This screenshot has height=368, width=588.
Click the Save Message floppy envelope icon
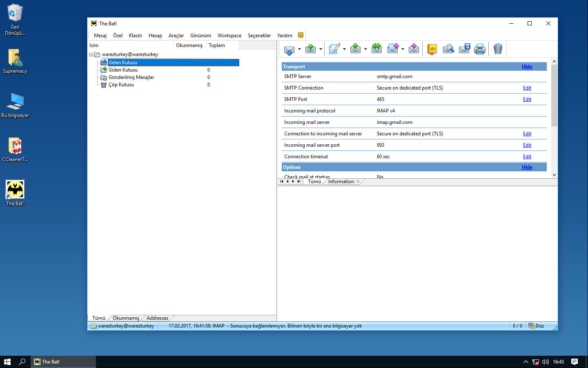(x=464, y=49)
